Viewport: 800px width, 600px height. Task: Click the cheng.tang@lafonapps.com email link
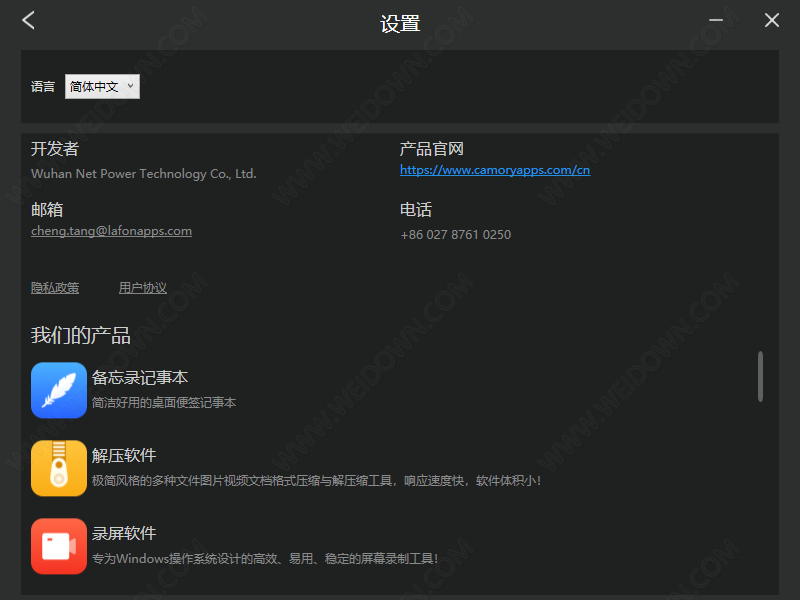coord(111,231)
